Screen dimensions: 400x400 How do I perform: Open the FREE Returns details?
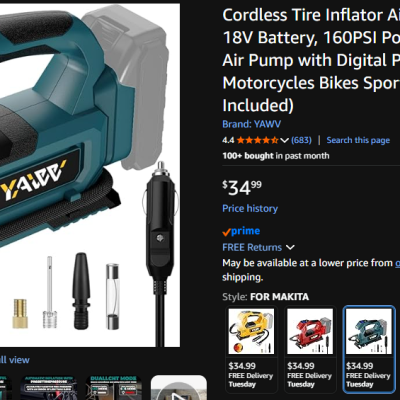[252, 247]
